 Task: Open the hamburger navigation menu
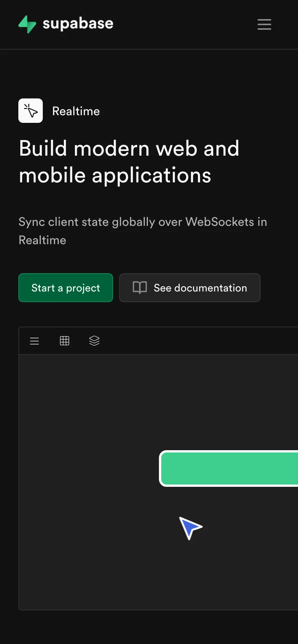pyautogui.click(x=264, y=24)
